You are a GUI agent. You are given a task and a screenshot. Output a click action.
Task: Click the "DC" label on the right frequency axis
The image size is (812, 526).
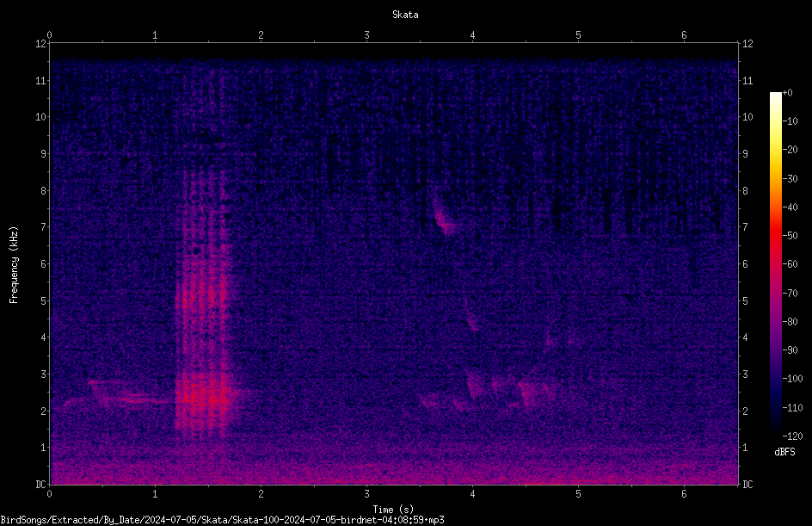747,484
